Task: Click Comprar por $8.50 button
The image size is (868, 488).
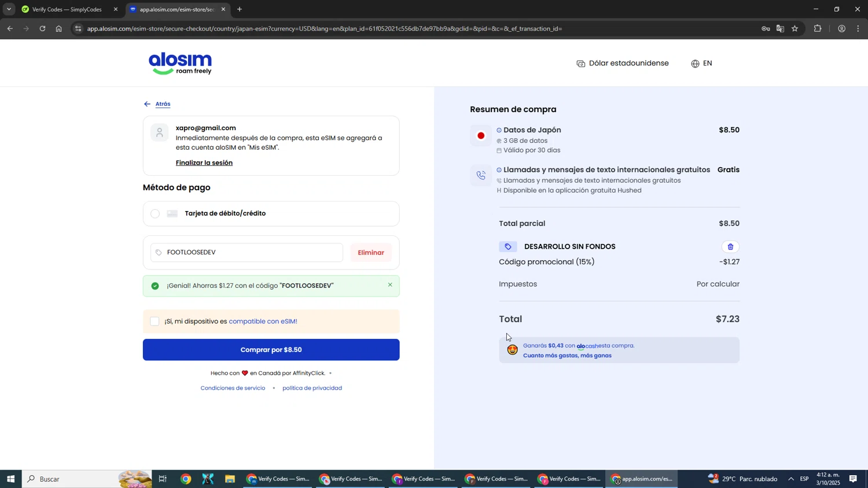Action: tap(271, 350)
